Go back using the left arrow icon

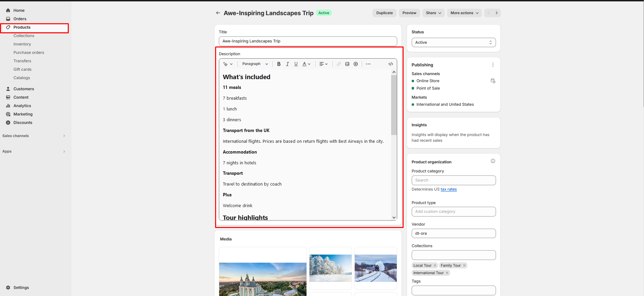click(x=218, y=13)
